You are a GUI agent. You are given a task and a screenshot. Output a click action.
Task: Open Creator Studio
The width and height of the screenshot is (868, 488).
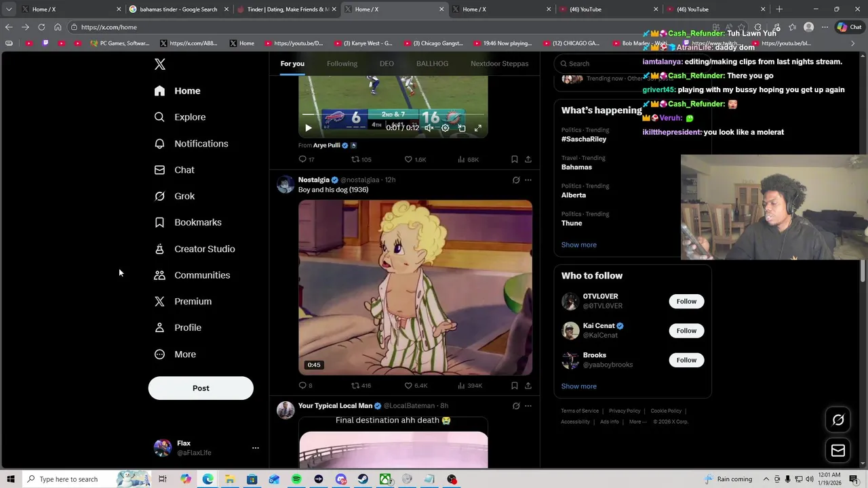tap(195, 249)
